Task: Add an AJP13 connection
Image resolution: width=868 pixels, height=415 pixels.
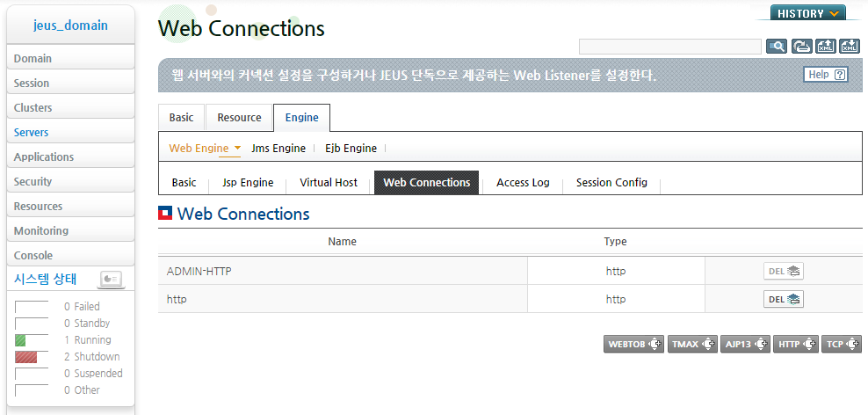Action: [x=745, y=344]
